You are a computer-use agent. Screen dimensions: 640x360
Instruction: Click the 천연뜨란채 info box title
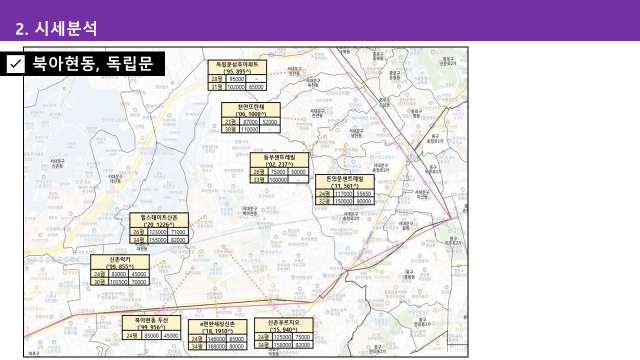(251, 110)
